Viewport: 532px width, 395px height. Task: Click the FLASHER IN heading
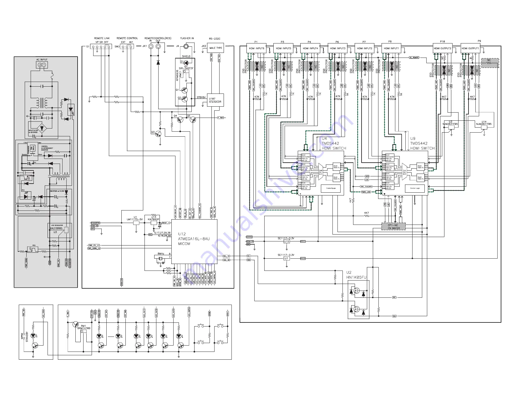coord(187,38)
